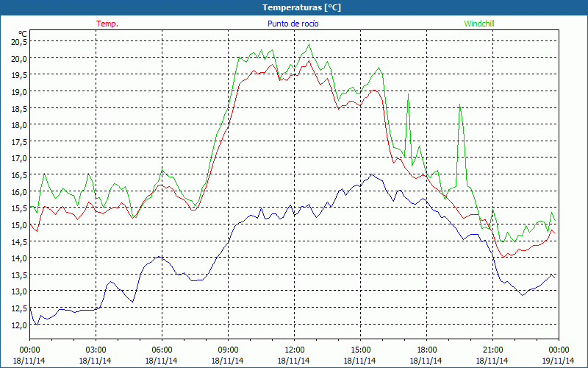
Task: Click the 13,5 y-axis value
Action: (19, 275)
